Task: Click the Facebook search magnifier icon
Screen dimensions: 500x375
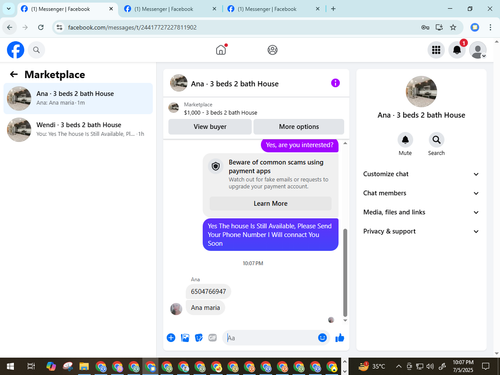Action: pyautogui.click(x=36, y=50)
